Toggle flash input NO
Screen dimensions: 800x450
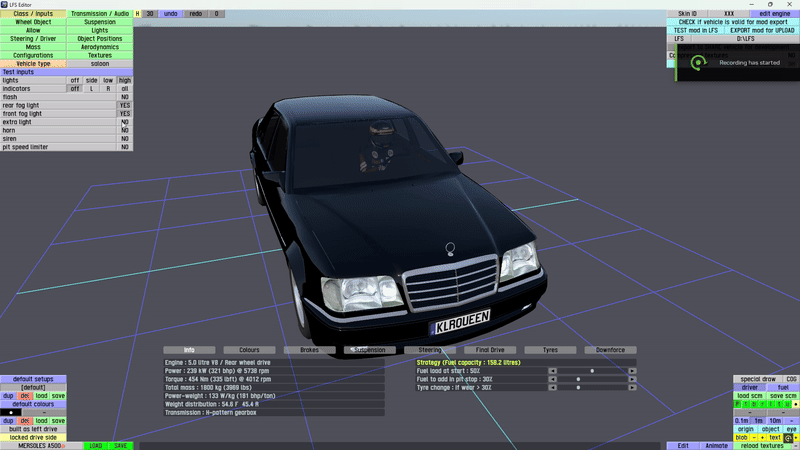pyautogui.click(x=125, y=97)
